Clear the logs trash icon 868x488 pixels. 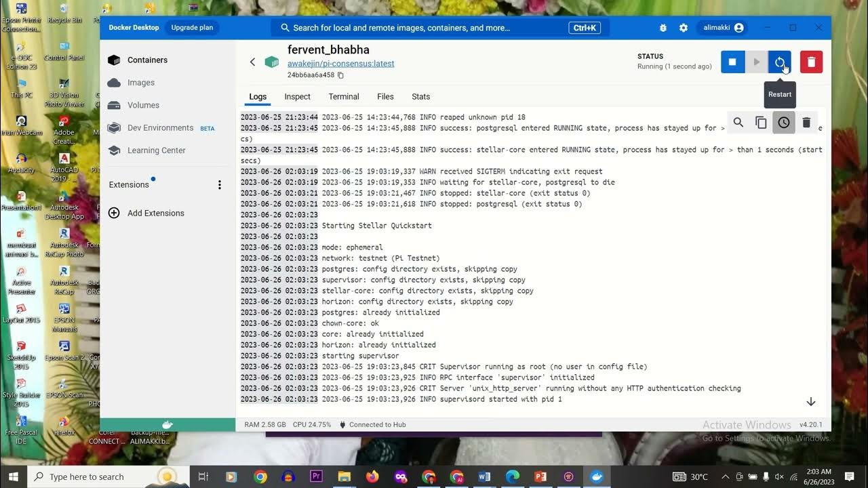point(806,123)
